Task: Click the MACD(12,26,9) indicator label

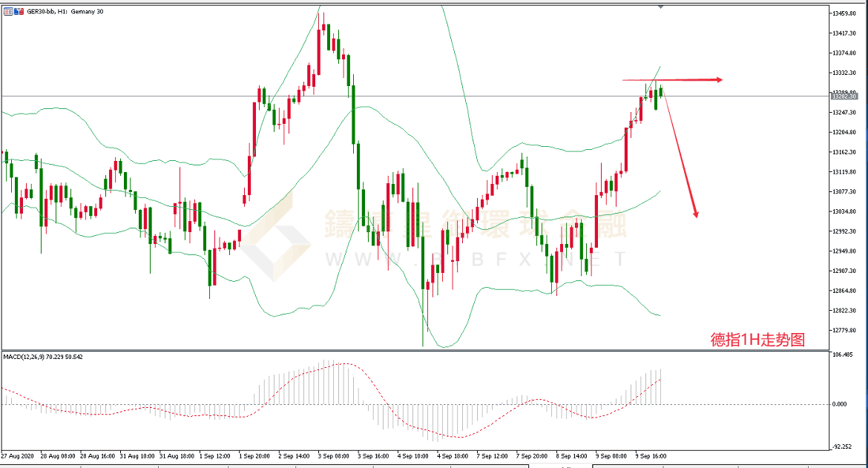Action: click(x=43, y=357)
